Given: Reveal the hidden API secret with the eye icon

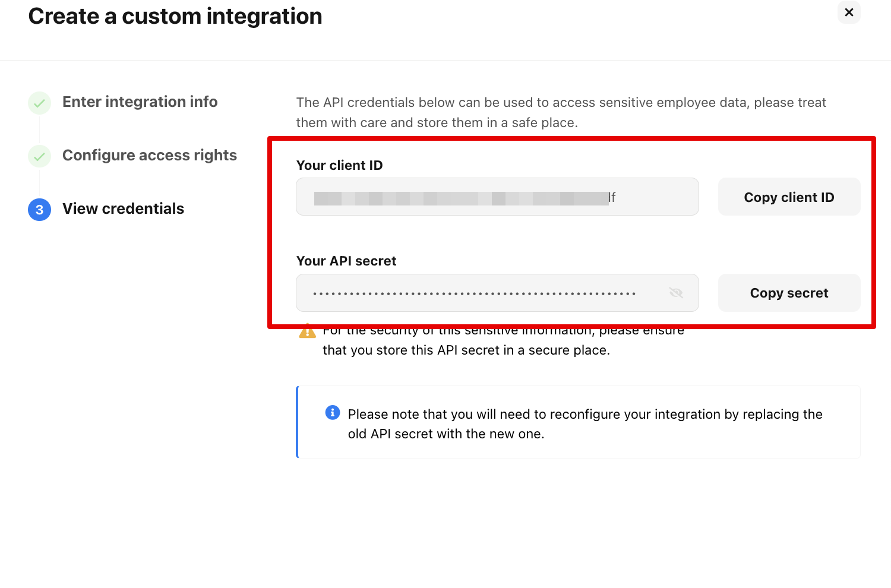Looking at the screenshot, I should coord(676,293).
